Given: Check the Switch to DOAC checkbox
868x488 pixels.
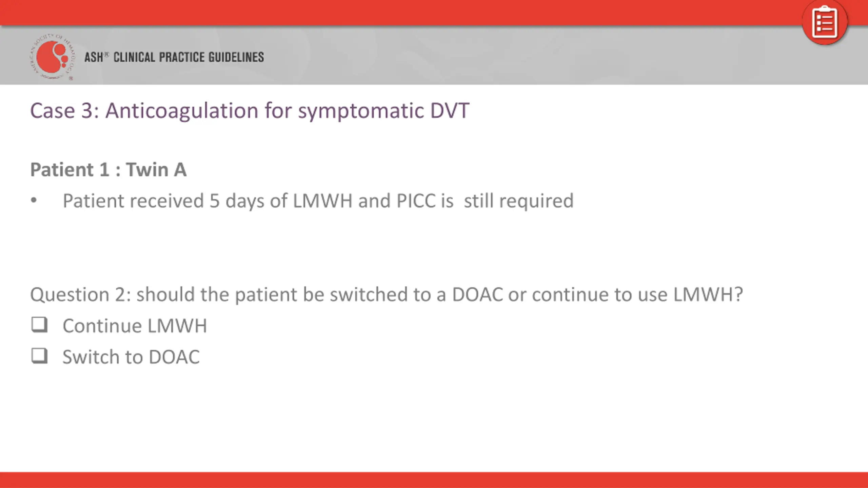Looking at the screenshot, I should pyautogui.click(x=39, y=356).
